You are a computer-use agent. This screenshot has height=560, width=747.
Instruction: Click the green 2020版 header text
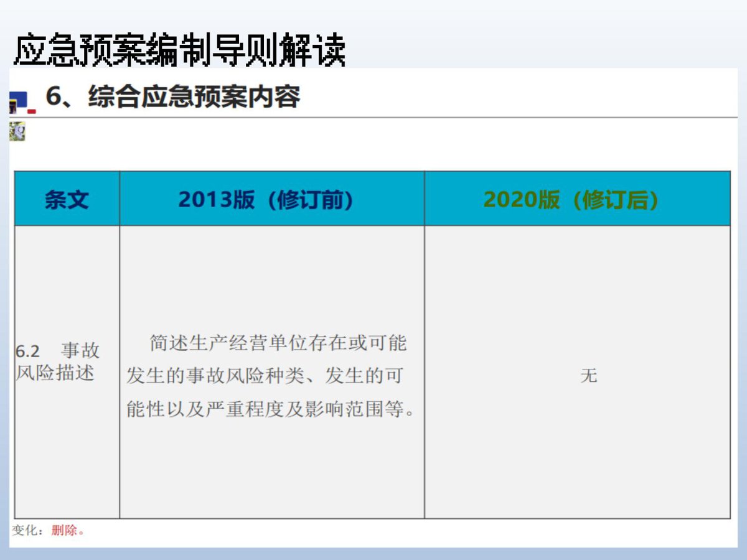[x=522, y=199]
